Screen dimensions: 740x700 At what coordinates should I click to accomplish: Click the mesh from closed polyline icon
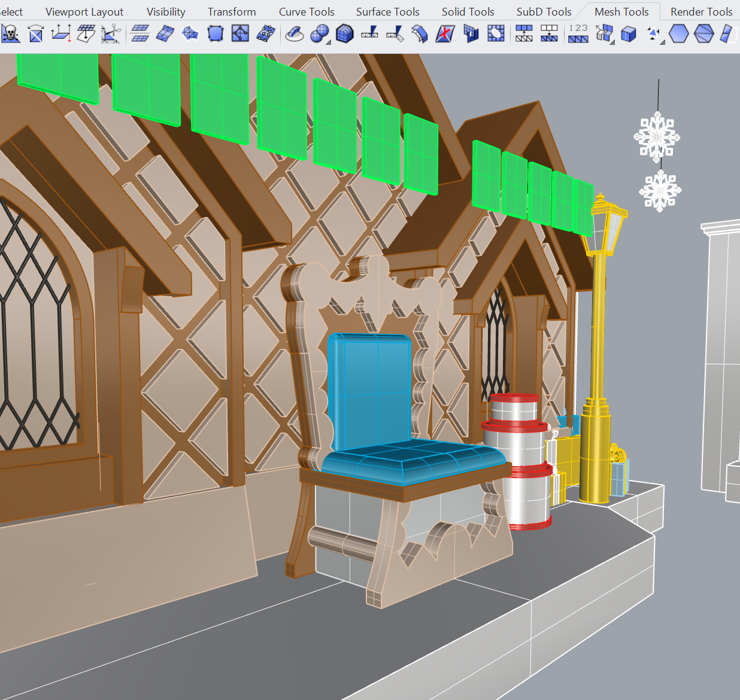click(216, 34)
